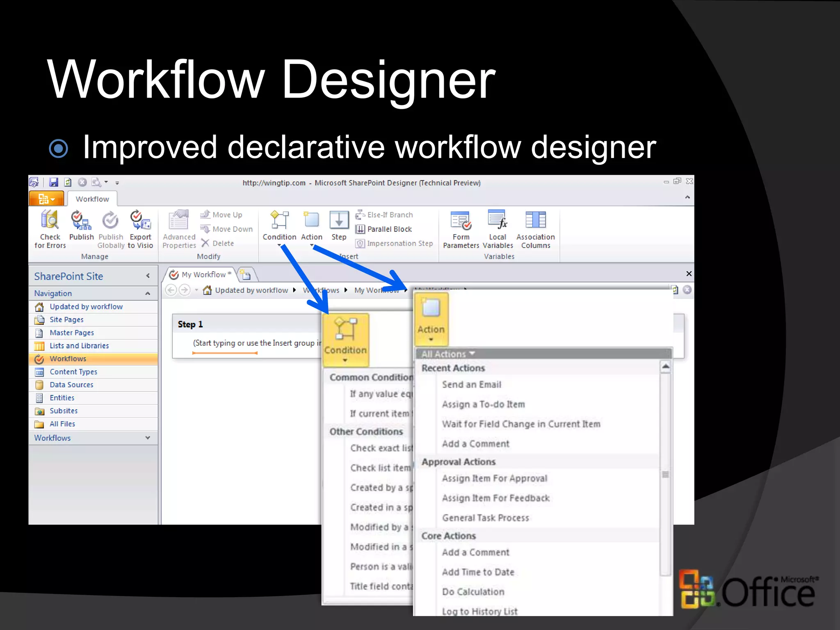Open Site Pages in navigation
The width and height of the screenshot is (840, 630).
pos(93,320)
